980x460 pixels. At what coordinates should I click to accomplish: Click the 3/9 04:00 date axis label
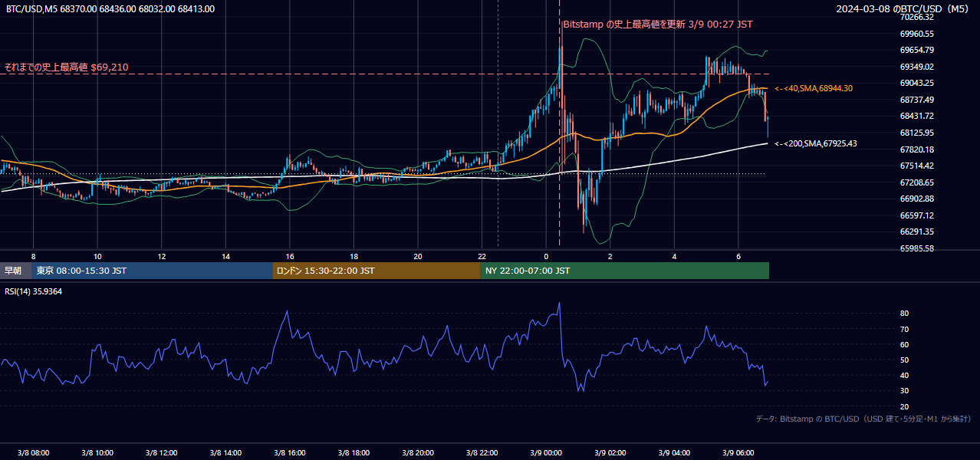coord(675,452)
